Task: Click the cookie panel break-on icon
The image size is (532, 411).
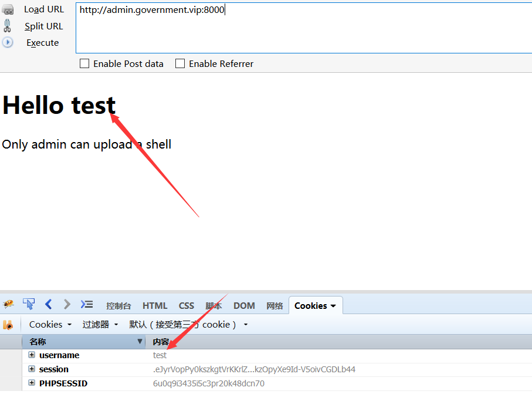Action: (x=8, y=325)
